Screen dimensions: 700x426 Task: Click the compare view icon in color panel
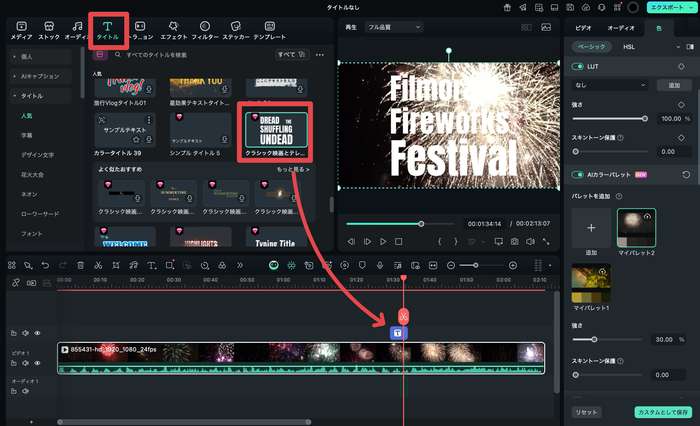(690, 47)
